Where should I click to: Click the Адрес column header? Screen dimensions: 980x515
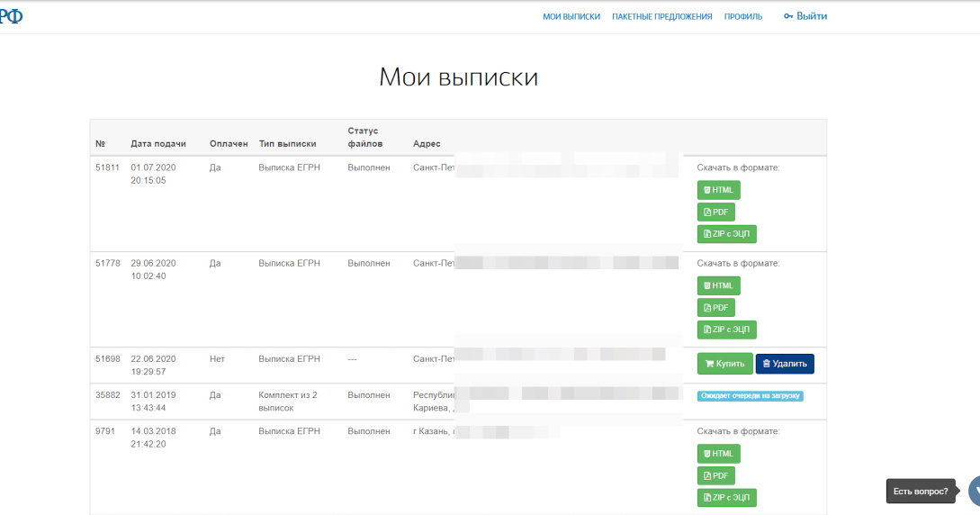click(x=427, y=144)
